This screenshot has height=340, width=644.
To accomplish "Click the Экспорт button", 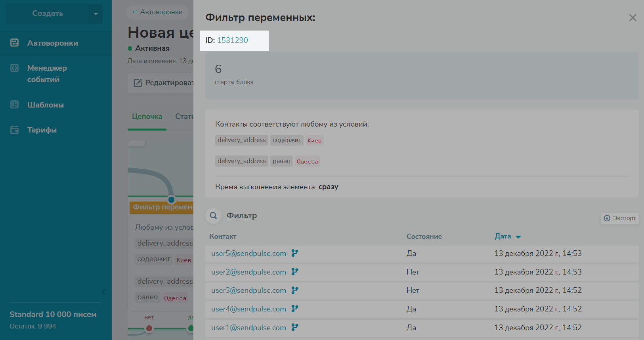I will click(x=619, y=218).
